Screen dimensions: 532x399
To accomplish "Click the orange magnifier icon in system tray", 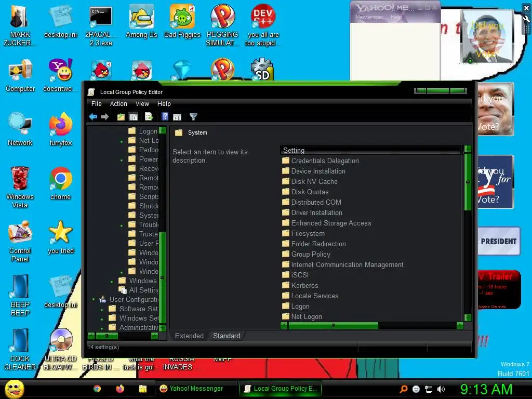I will pos(404,389).
